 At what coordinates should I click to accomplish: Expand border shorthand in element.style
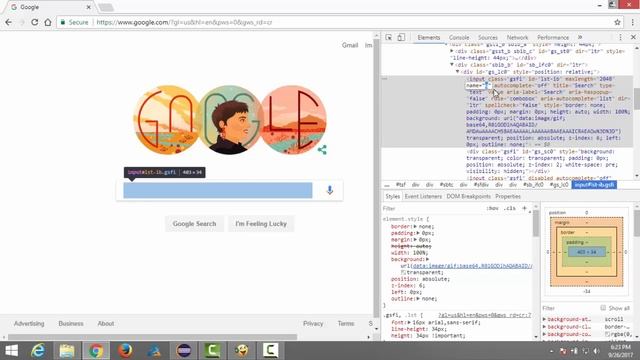[415, 227]
